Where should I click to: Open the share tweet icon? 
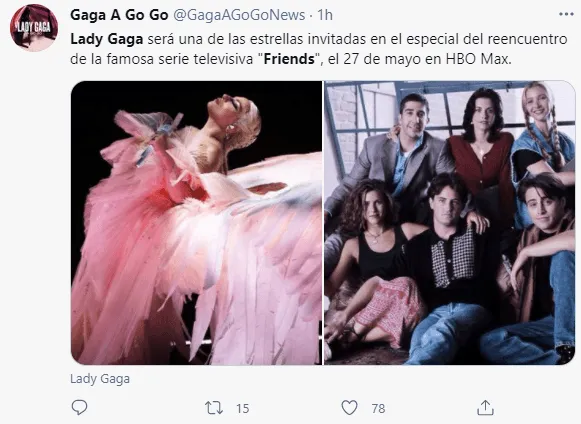pyautogui.click(x=485, y=408)
